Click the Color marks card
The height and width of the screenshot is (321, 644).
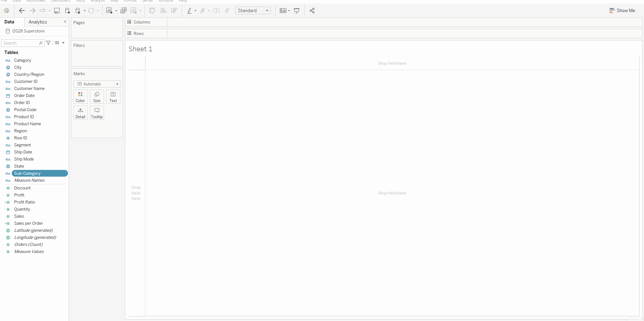(x=80, y=97)
